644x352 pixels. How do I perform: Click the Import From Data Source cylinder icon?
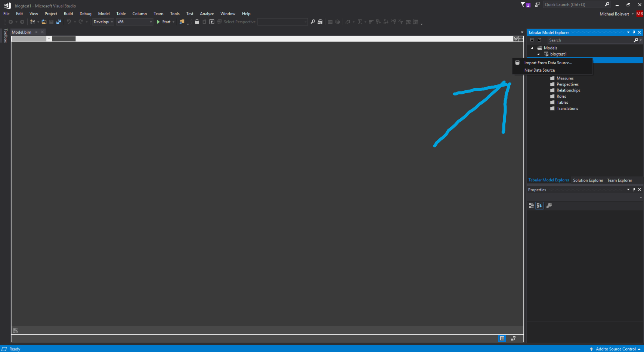(197, 22)
